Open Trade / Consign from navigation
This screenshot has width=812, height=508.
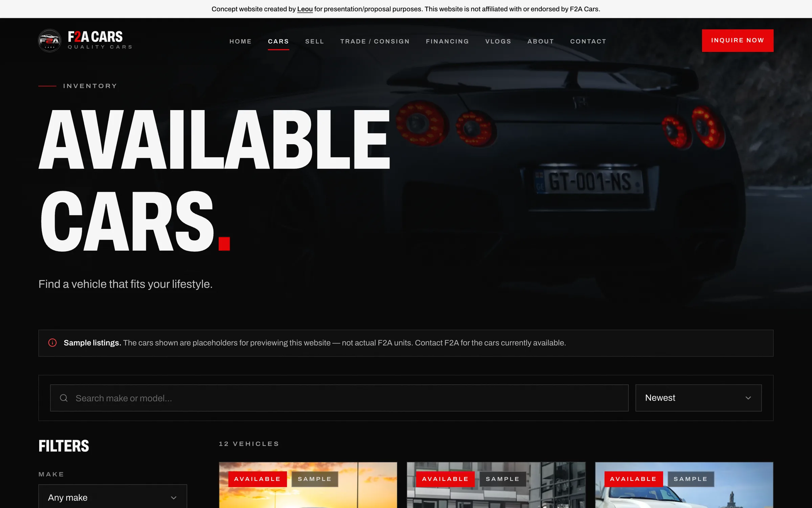coord(375,41)
